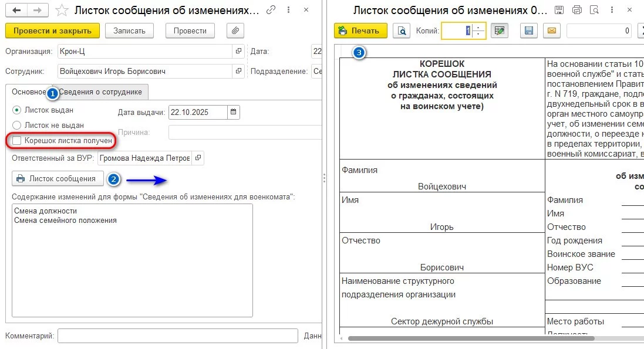Click the cell containing Войцехович
The height and width of the screenshot is (349, 644).
442,176
